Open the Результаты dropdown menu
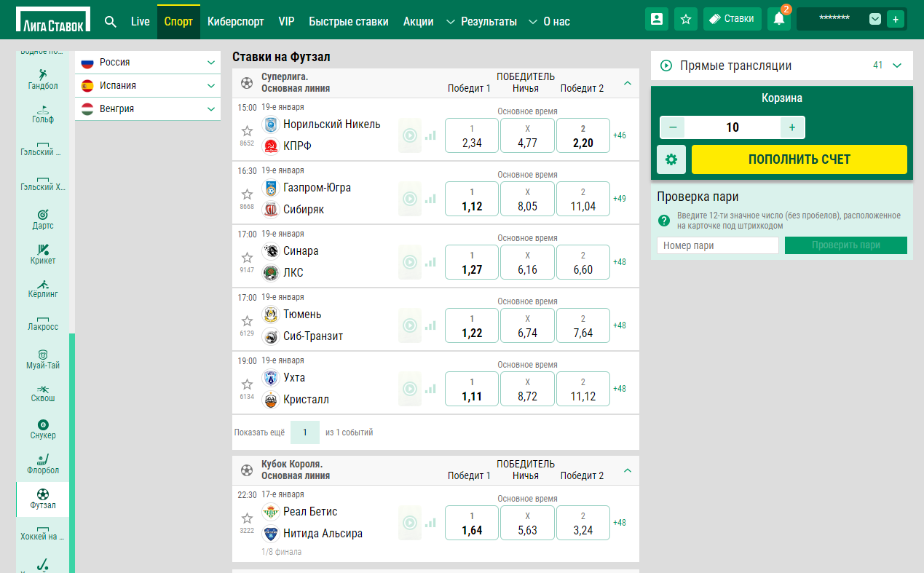Screen dimensions: 924x573 (482, 22)
